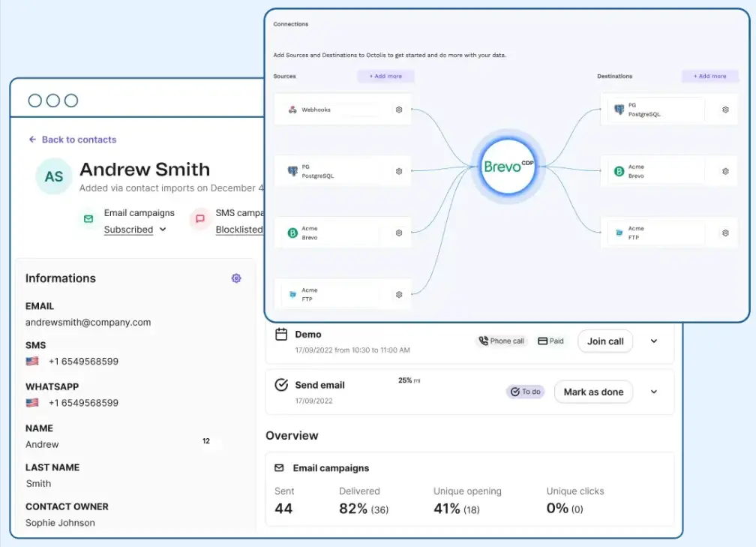Click the SMS campaigns chat bubble icon
The image size is (756, 547).
tap(200, 219)
